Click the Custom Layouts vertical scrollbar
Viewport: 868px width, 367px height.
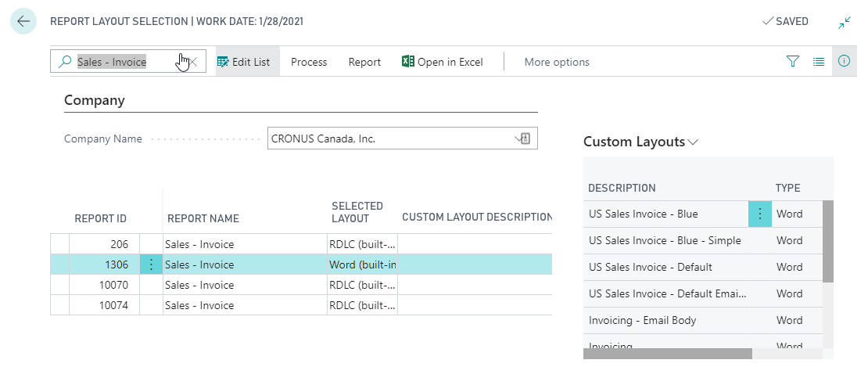(x=828, y=241)
